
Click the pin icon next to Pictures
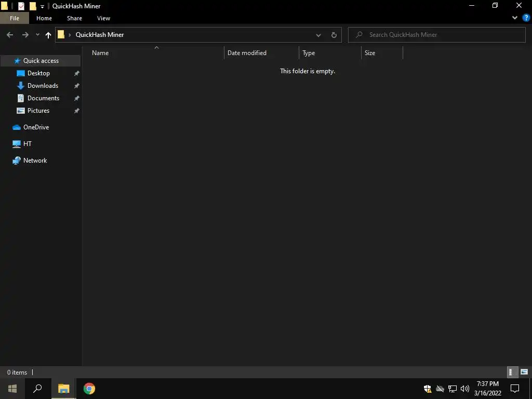(77, 111)
